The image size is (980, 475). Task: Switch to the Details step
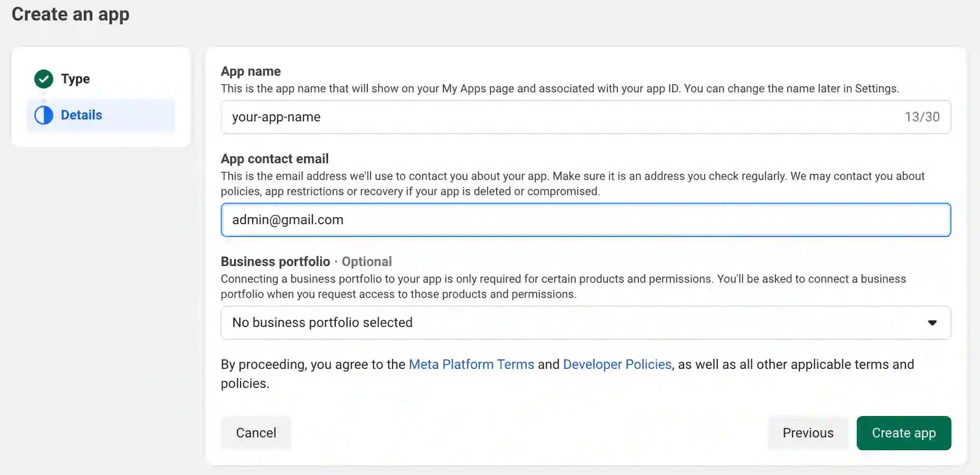point(81,115)
